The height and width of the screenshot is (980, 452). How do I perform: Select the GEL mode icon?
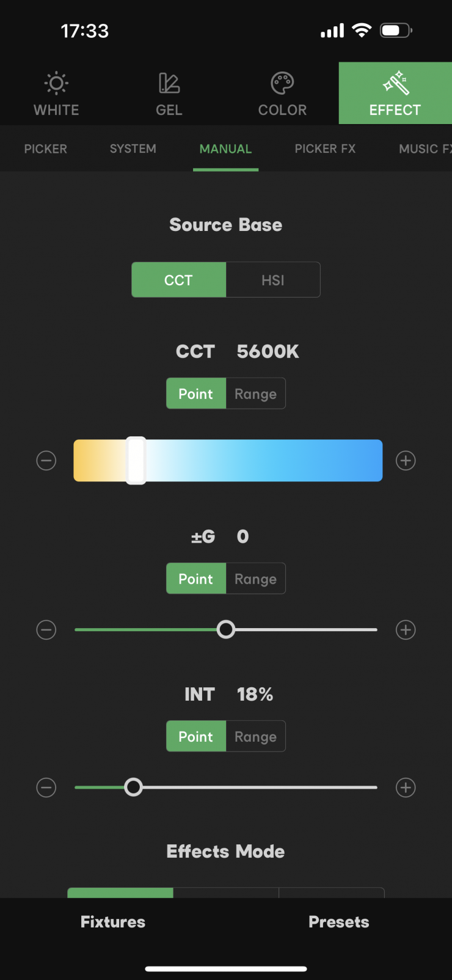coord(169,83)
